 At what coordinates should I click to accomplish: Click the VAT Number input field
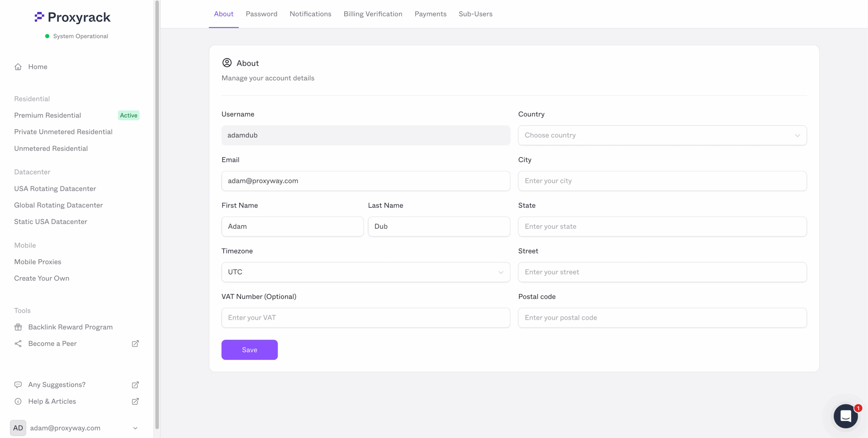point(366,318)
